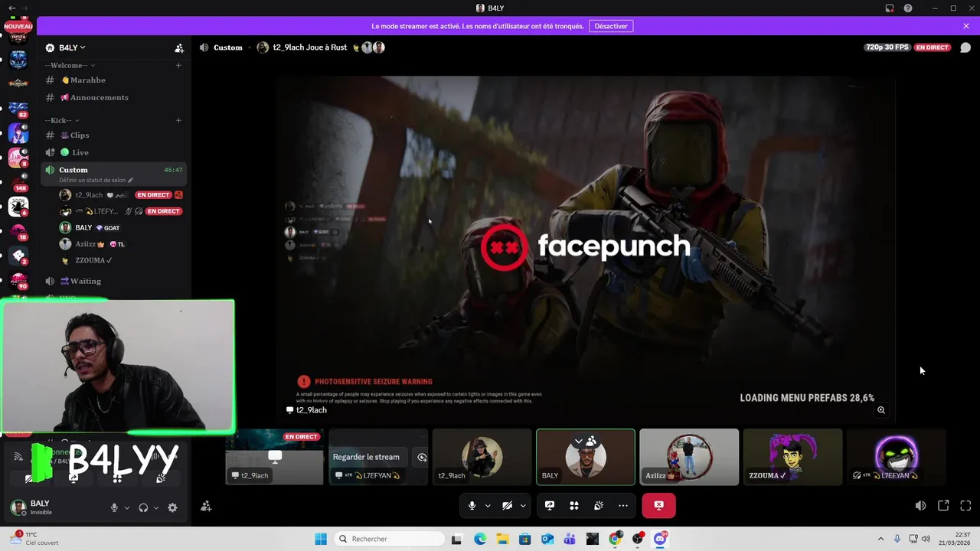Add channel with plus beside --Kick--
980x551 pixels.
[x=178, y=120]
